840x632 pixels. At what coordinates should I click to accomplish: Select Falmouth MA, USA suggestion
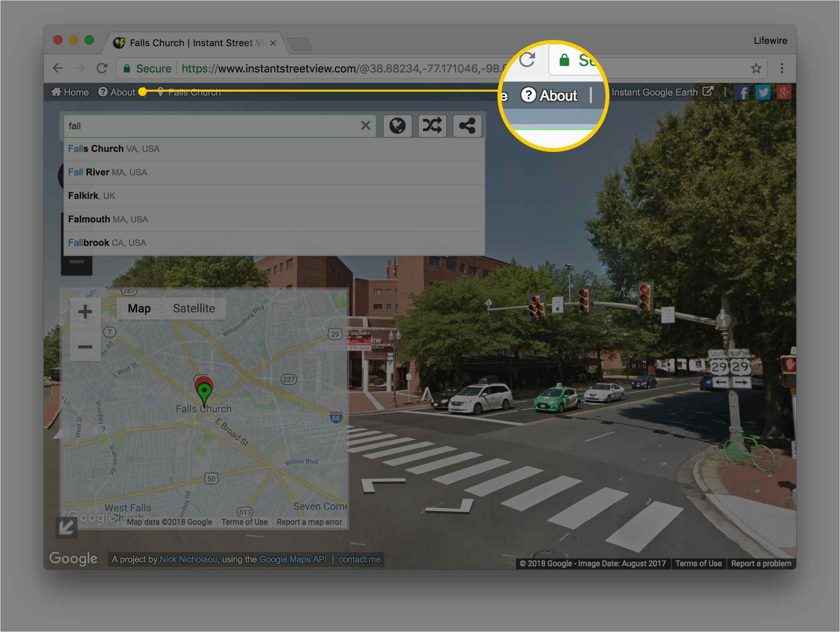(274, 220)
